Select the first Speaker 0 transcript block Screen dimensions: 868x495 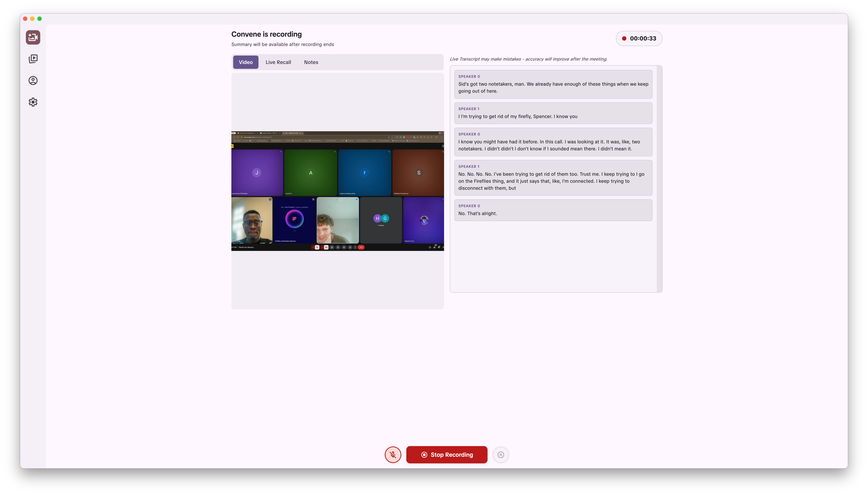pyautogui.click(x=553, y=84)
